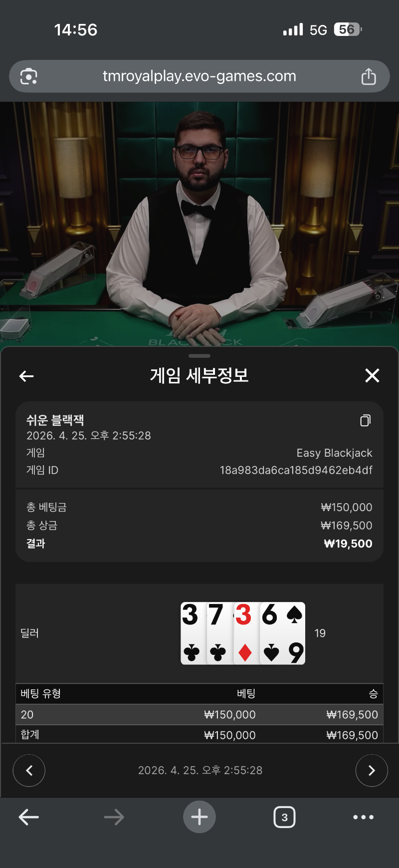399x868 pixels.
Task: Tap the dealer's 6 of spades card
Action: click(x=283, y=633)
